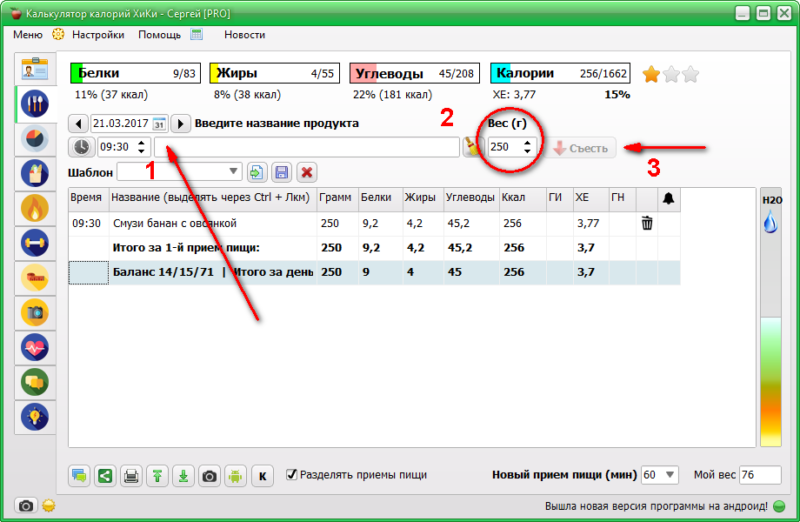This screenshot has height=522, width=800.
Task: Delete the smoothie entry with trash icon
Action: pos(647,223)
